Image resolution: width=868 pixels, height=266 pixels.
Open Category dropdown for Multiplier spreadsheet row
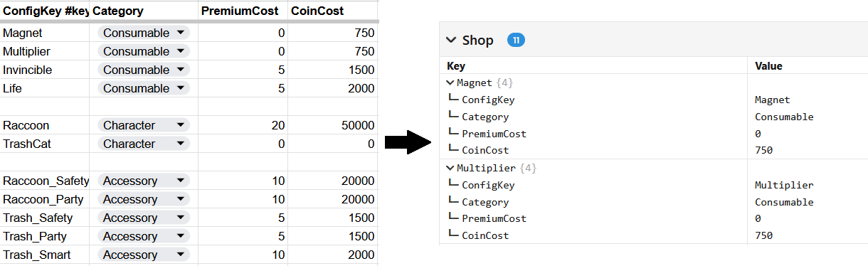point(143,51)
